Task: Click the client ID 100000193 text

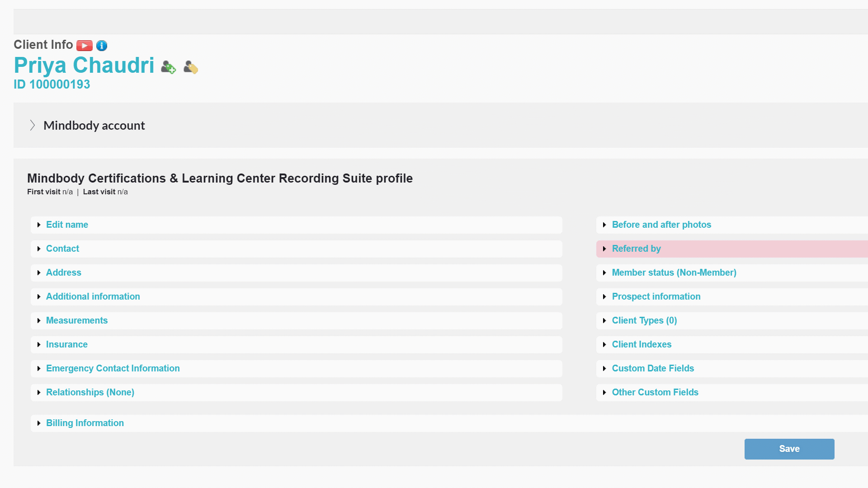Action: pos(52,84)
